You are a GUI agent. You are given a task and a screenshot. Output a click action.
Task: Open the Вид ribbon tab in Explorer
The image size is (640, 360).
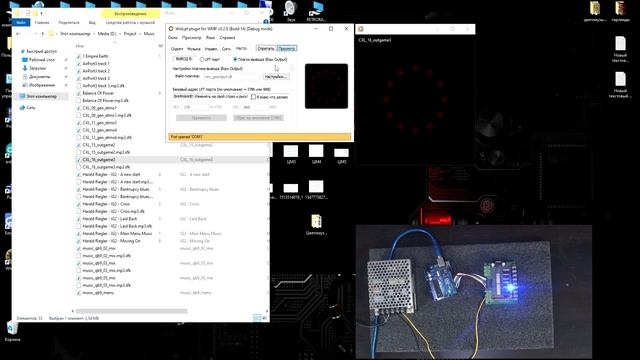(92, 22)
